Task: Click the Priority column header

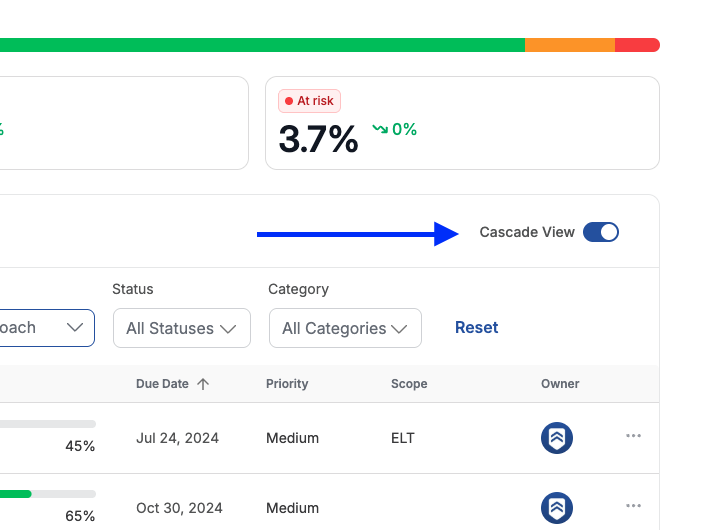Action: coord(287,384)
